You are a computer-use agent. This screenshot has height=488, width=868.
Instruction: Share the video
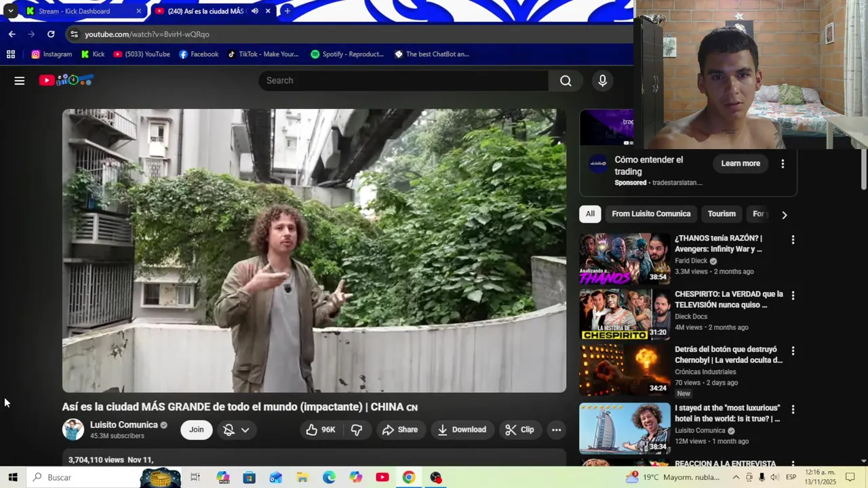click(x=400, y=430)
